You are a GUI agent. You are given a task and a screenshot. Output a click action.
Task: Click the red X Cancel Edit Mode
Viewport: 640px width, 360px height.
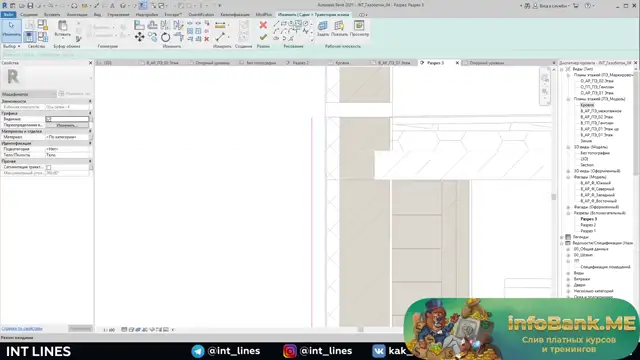coord(263,25)
